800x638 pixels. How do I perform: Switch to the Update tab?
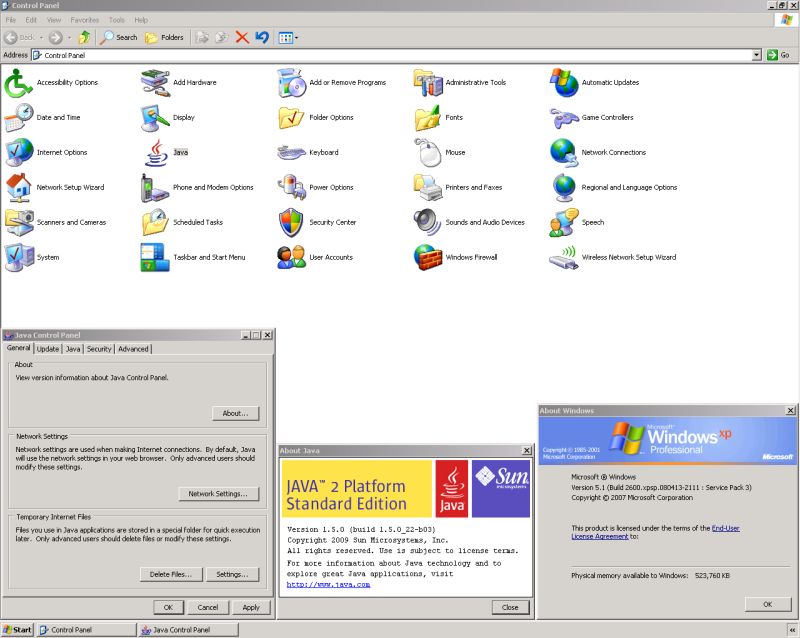[47, 349]
